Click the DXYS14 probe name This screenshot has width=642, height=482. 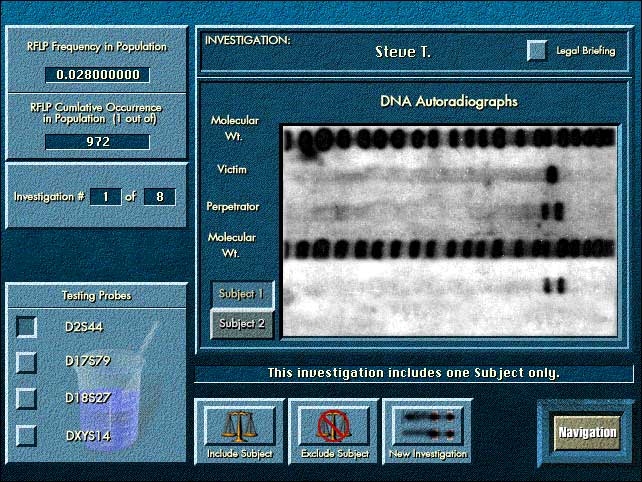click(x=88, y=435)
